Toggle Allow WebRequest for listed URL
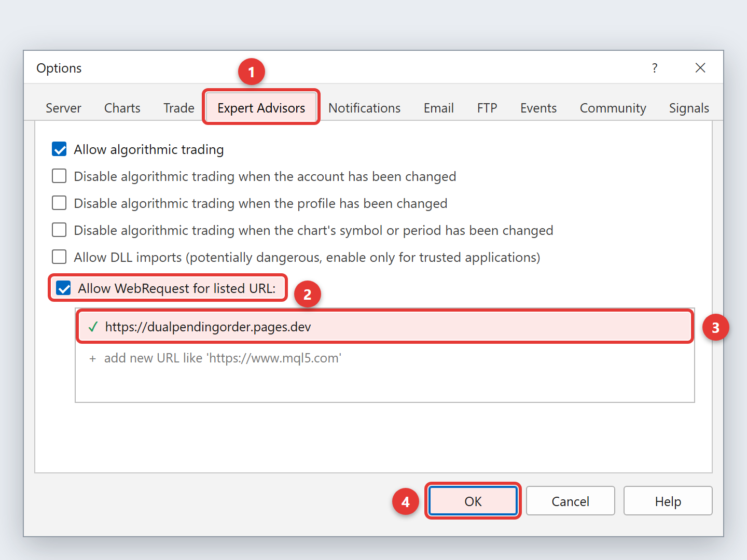This screenshot has height=560, width=747. 63,288
